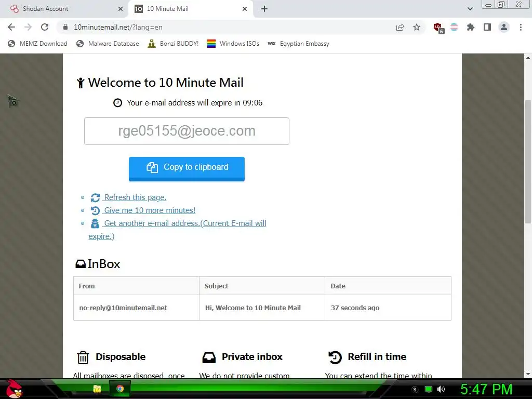This screenshot has width=532, height=399.
Task: Open the Chrome three-dot menu
Action: click(x=521, y=27)
